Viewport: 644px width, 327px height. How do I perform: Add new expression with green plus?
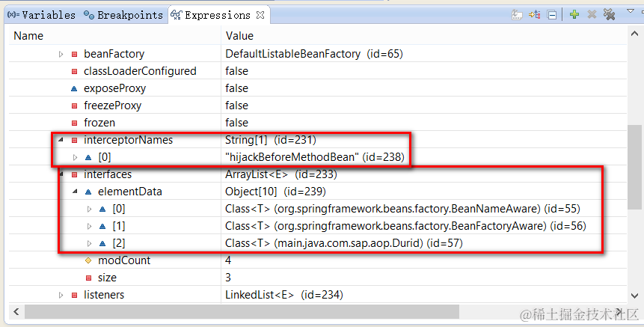[x=574, y=15]
